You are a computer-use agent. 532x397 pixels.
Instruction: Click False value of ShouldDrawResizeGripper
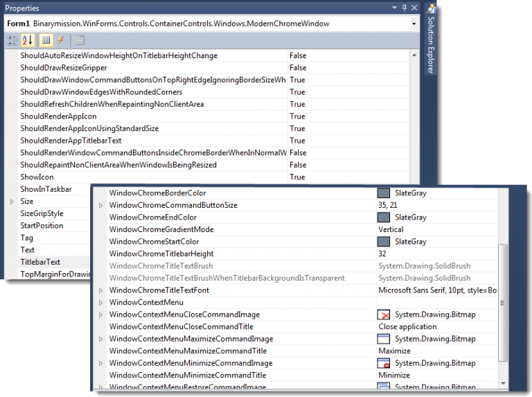pyautogui.click(x=298, y=68)
